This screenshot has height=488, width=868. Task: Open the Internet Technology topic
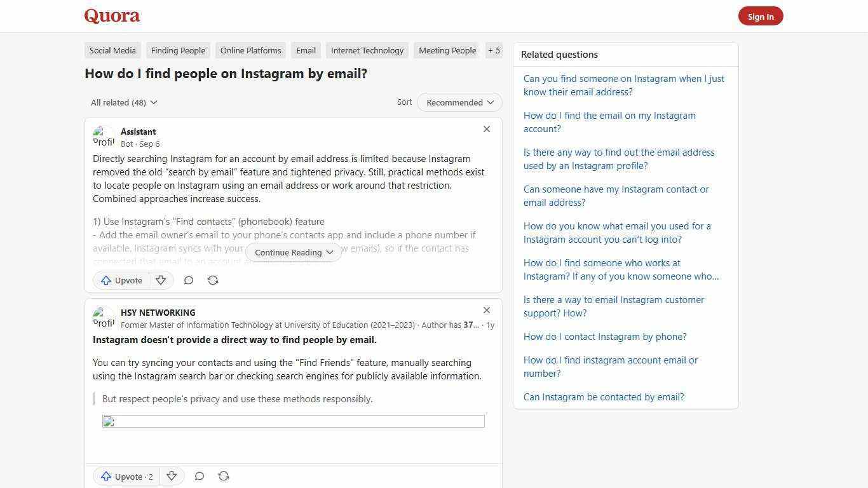coord(367,50)
